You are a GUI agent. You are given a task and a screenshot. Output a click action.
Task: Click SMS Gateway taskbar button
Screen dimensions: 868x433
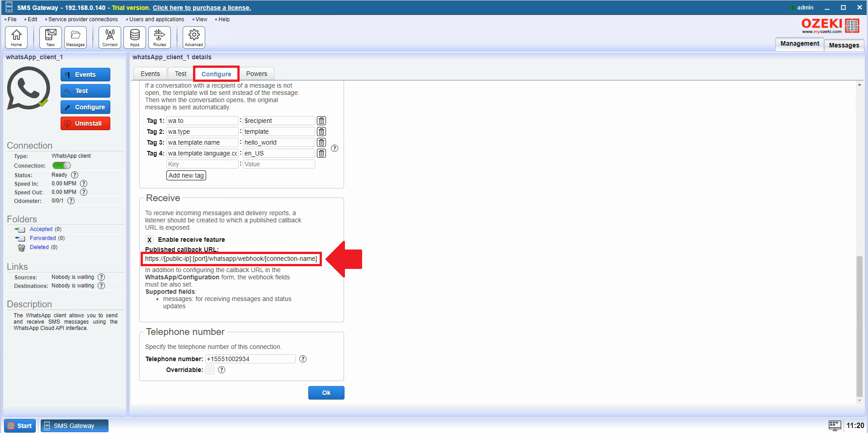(75, 426)
